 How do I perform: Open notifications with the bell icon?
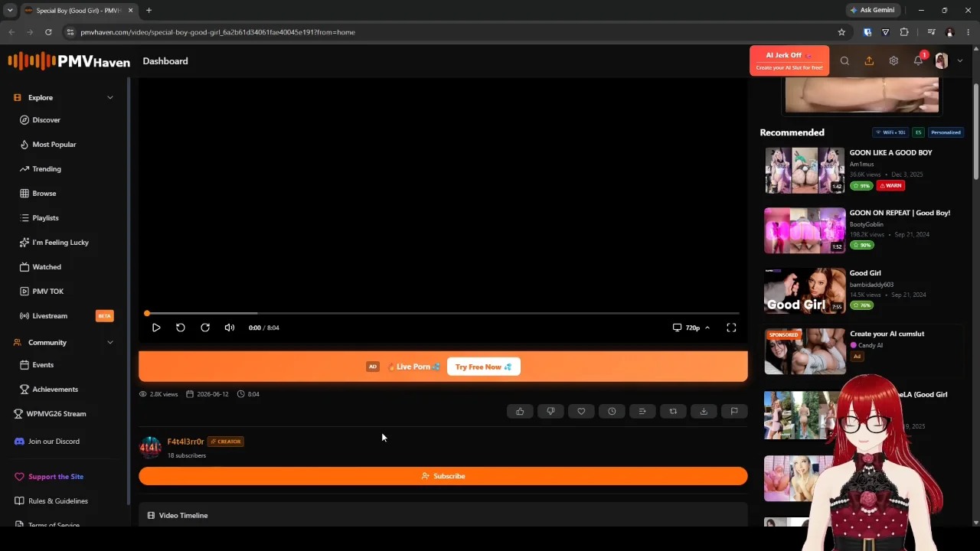(x=918, y=61)
